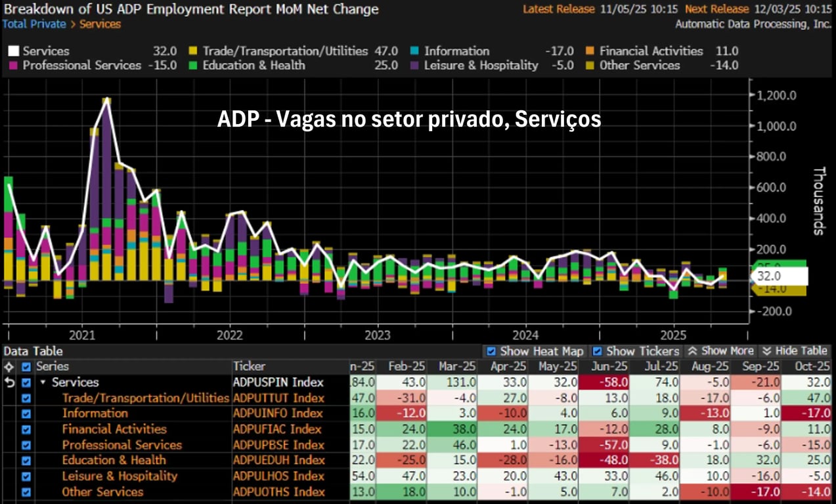Click the undo arrow beside Services row

click(x=9, y=383)
